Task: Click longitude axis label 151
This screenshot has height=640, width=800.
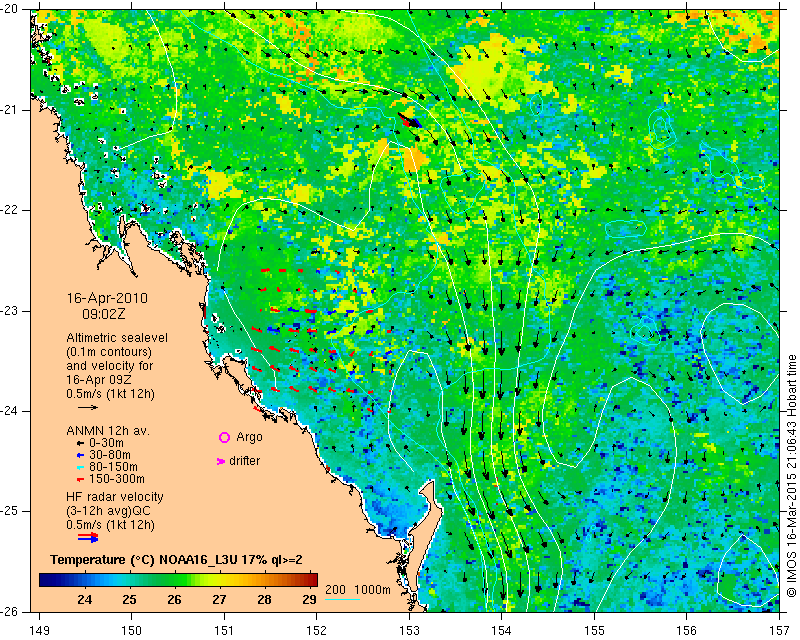Action: [x=224, y=631]
